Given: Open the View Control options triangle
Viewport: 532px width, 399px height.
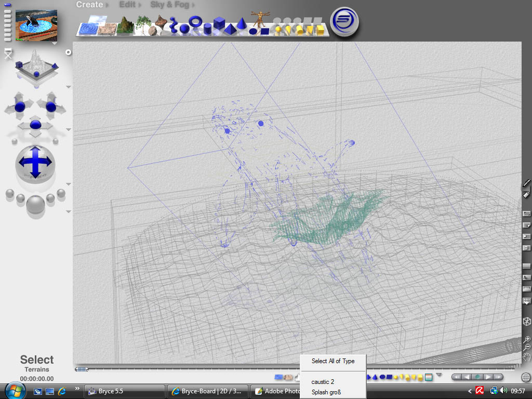Looking at the screenshot, I should pos(69,87).
